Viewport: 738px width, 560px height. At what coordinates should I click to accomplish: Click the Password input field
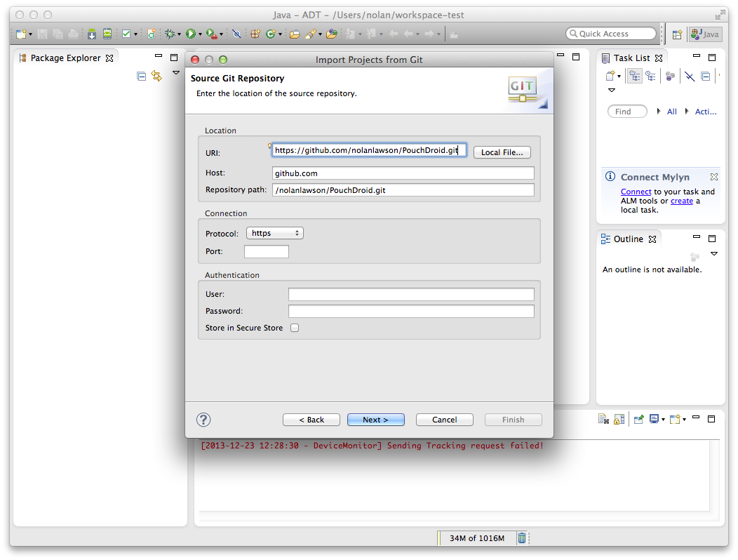pos(411,312)
